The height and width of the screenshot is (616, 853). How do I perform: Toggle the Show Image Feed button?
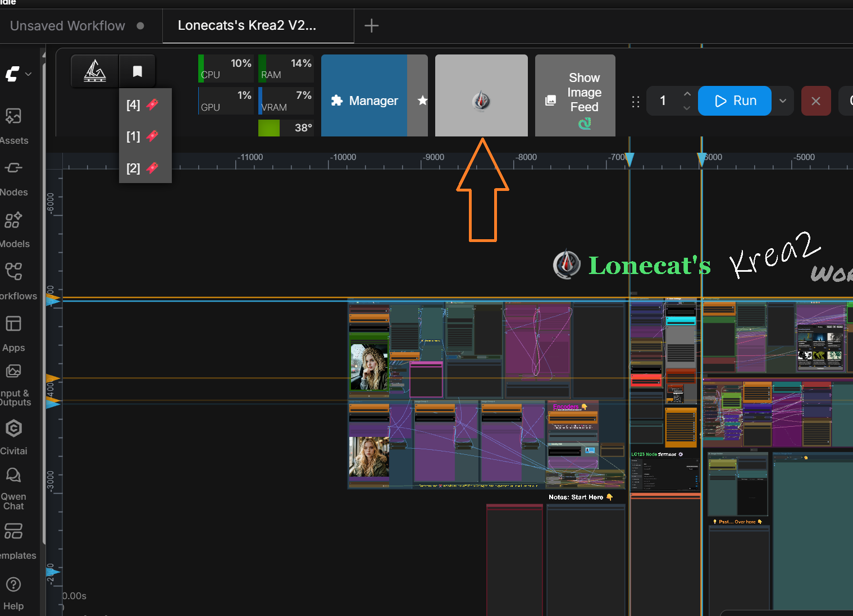pyautogui.click(x=575, y=95)
